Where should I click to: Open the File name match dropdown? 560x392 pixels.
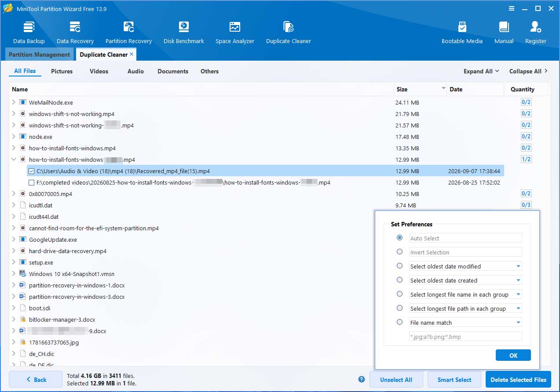[x=518, y=323]
